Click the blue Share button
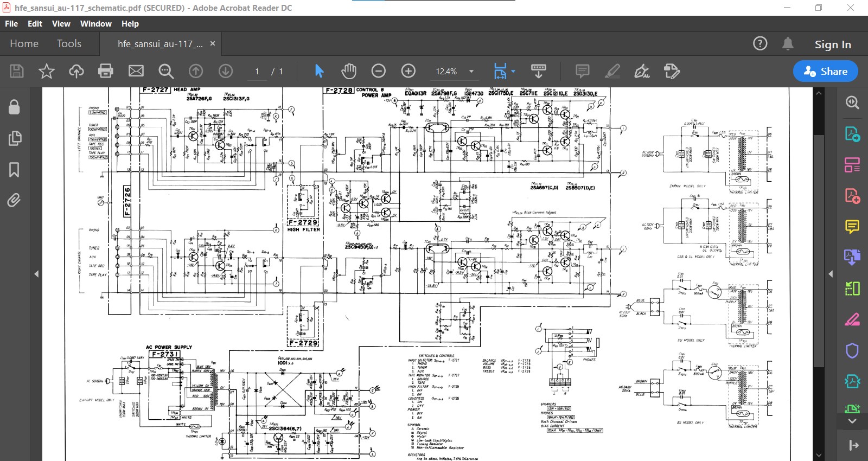The height and width of the screenshot is (461, 868). click(x=825, y=71)
